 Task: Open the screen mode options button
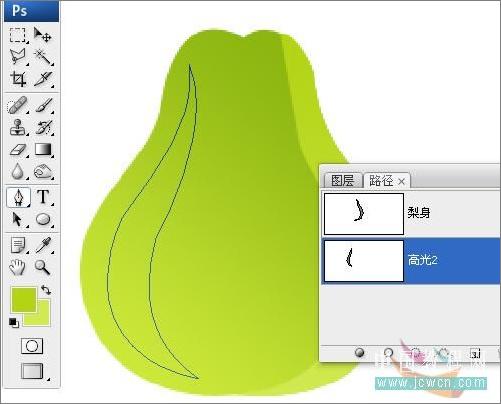pos(33,371)
